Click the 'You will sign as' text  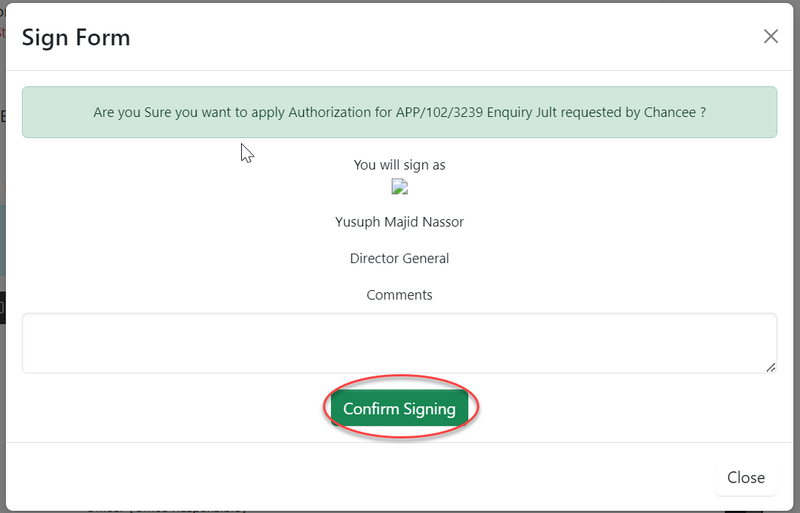(x=399, y=164)
